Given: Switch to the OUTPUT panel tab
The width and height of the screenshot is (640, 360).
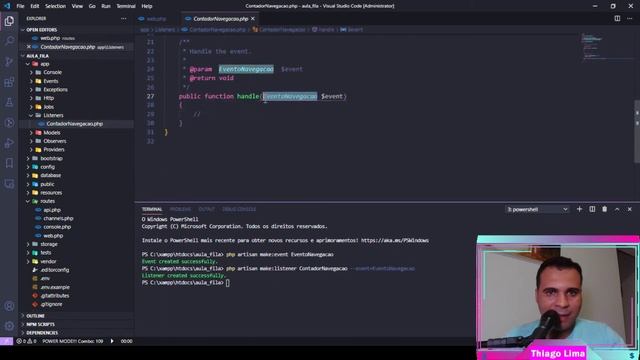Looking at the screenshot, I should coord(206,209).
